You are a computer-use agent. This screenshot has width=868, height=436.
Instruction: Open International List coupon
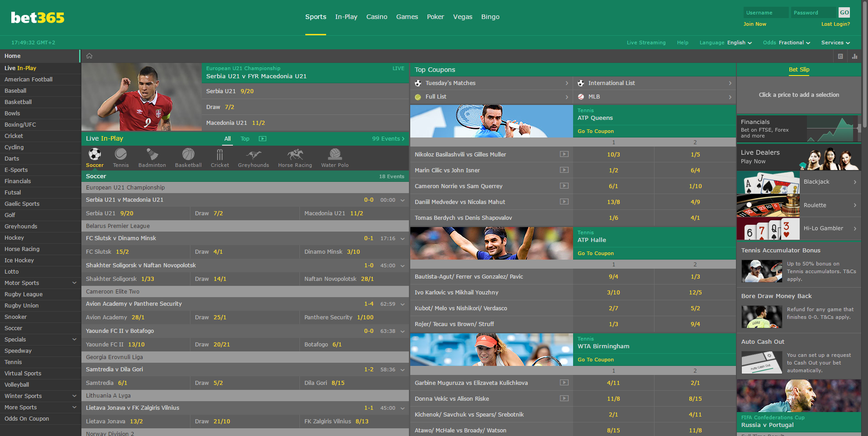655,83
